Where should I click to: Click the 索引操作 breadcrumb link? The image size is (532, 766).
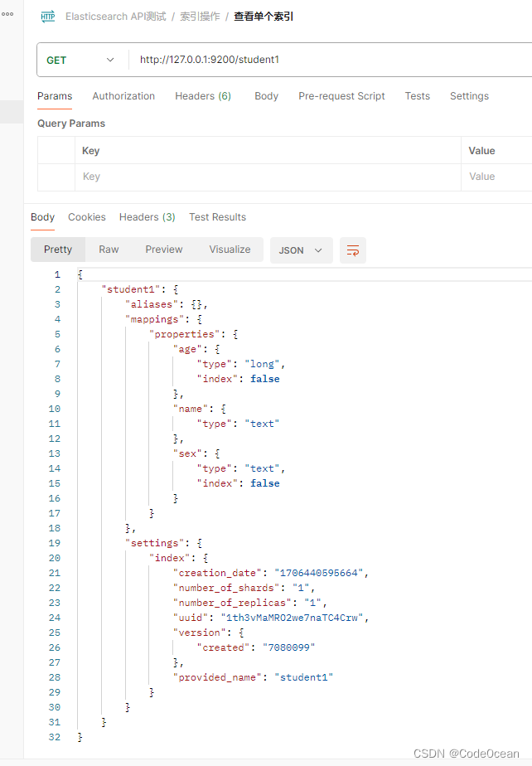click(x=200, y=17)
